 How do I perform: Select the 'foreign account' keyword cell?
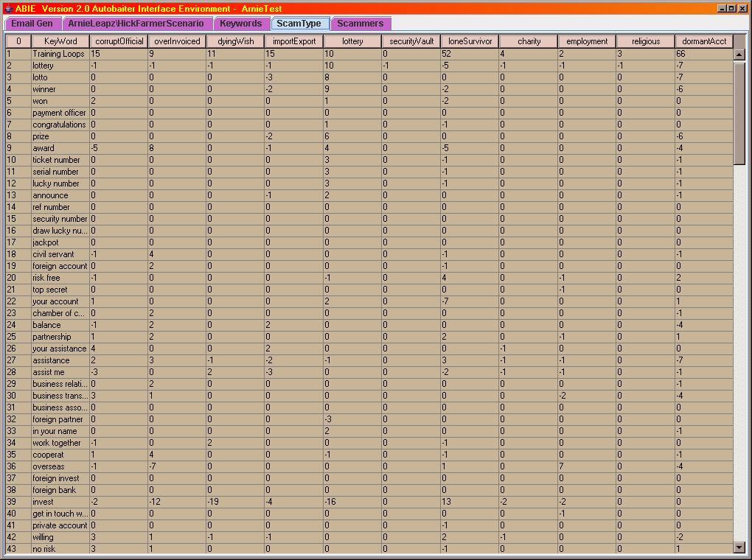coord(60,266)
